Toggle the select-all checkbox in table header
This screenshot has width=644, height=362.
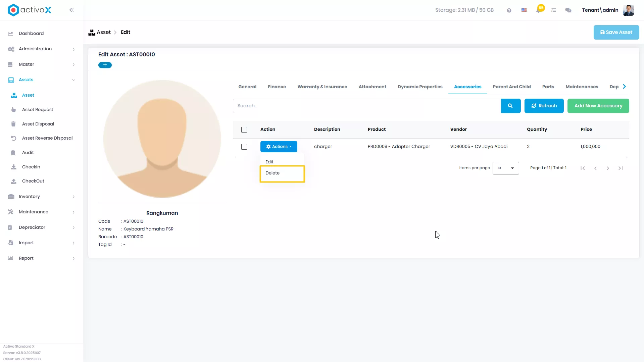[244, 130]
